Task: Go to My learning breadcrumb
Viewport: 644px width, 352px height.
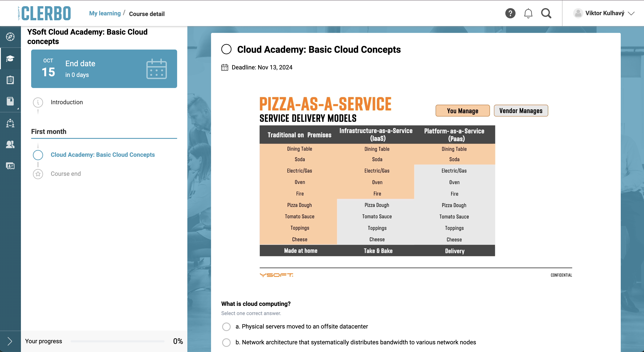Action: click(x=105, y=13)
